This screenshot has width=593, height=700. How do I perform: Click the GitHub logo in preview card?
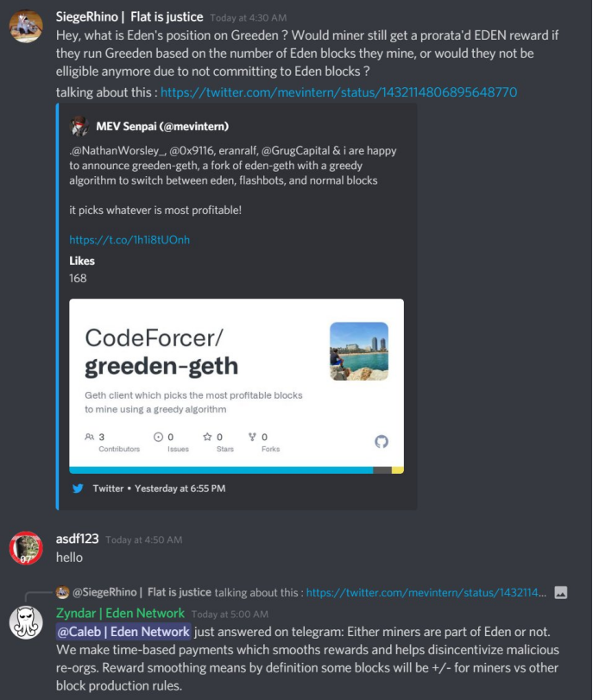[382, 442]
